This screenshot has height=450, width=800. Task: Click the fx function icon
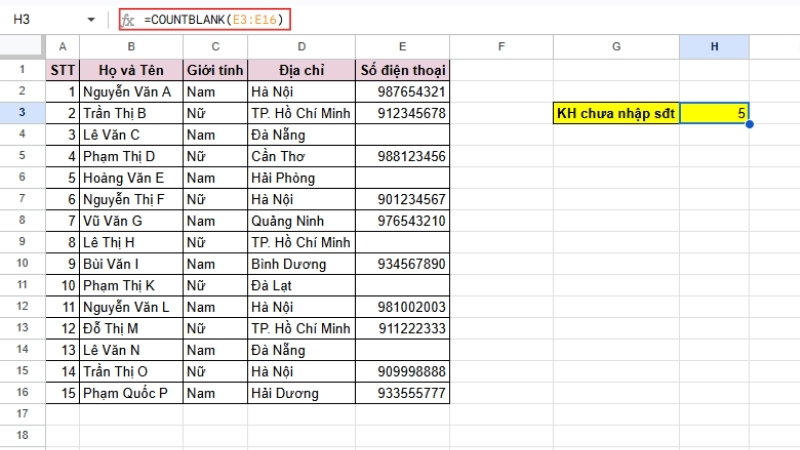click(128, 20)
